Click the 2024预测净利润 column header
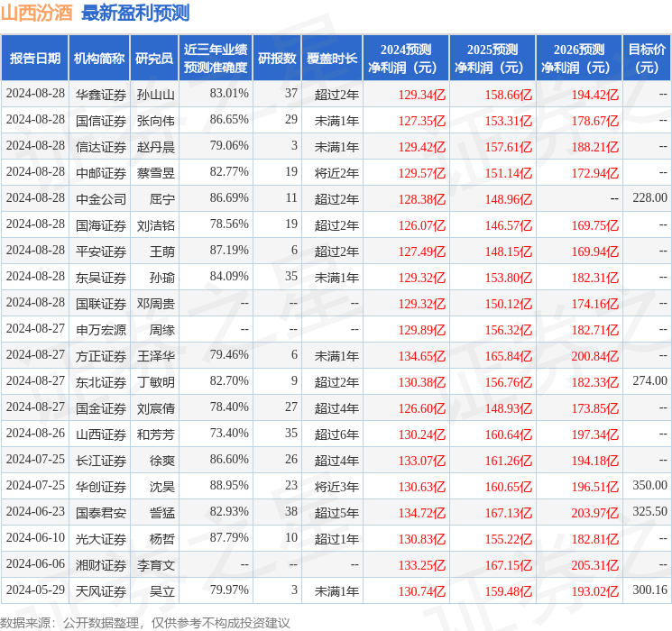Screen dimensions: 672x631 coord(406,59)
